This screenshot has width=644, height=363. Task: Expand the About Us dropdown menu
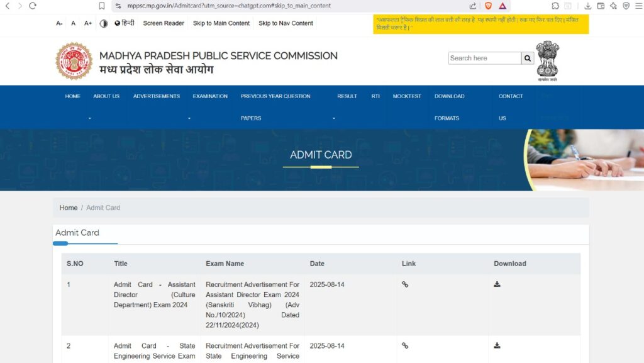pyautogui.click(x=106, y=96)
